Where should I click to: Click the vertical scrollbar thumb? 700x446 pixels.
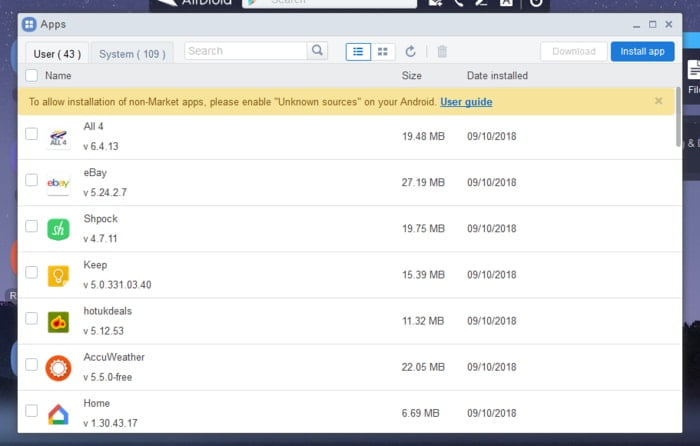tap(678, 117)
